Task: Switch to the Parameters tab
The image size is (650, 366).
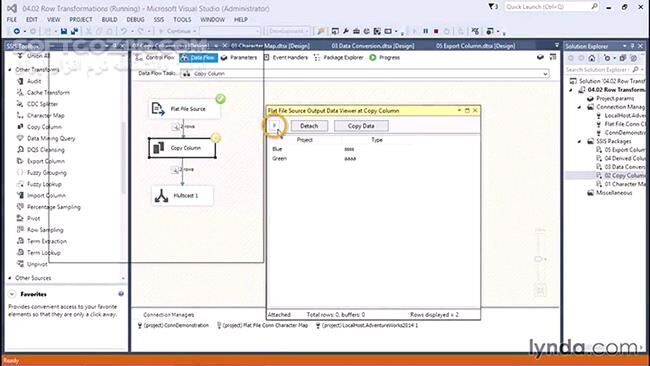Action: [239, 58]
